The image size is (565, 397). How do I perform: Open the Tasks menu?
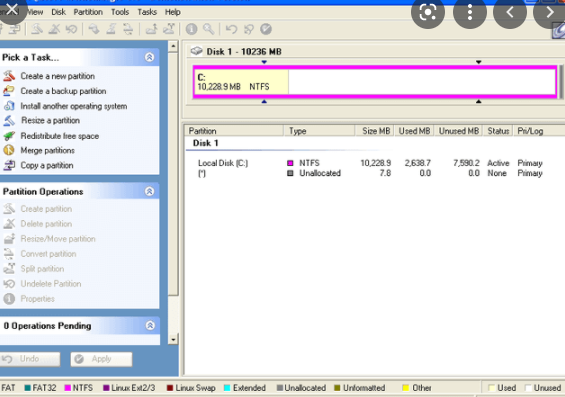(147, 12)
